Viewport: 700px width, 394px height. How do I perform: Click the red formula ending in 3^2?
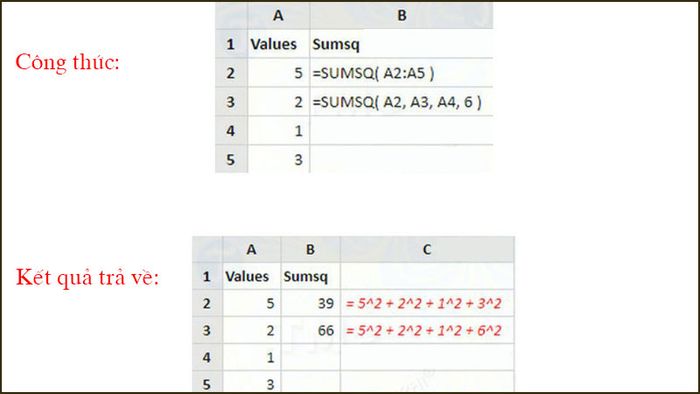424,303
